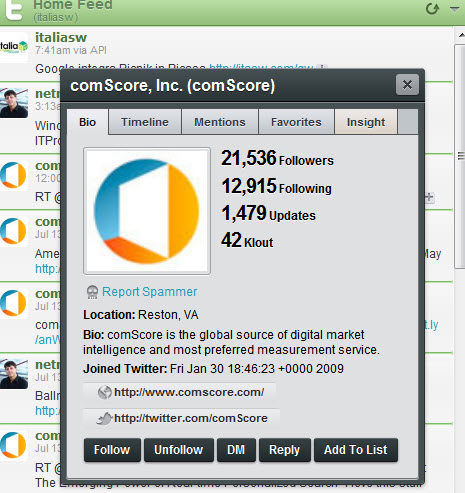Click the Location: Reston, VA text

coord(141,315)
